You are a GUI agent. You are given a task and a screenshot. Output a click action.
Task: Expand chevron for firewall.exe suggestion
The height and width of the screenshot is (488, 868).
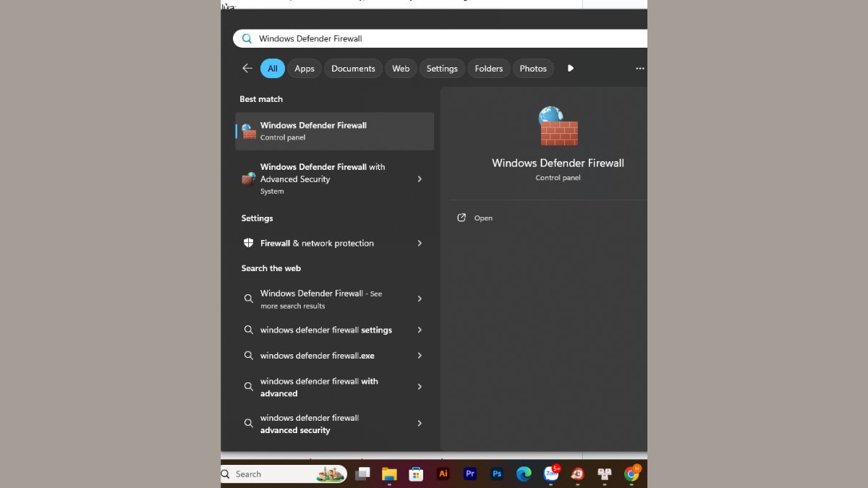click(420, 356)
